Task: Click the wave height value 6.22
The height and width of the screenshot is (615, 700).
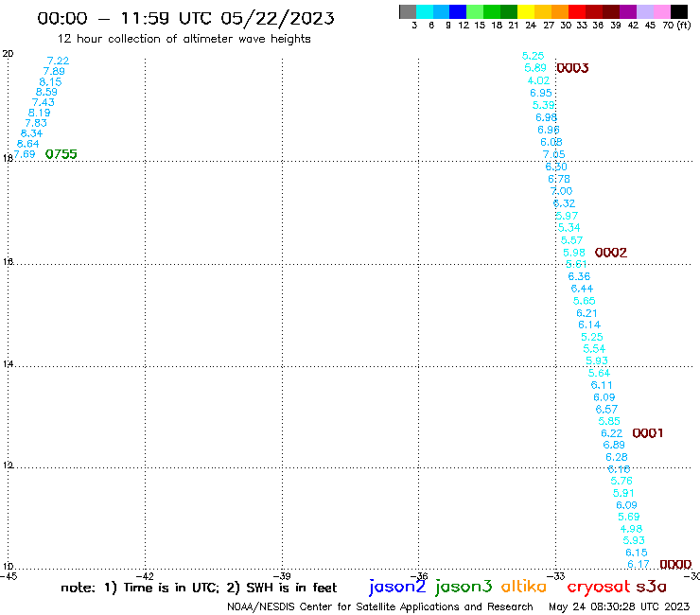Action: click(x=612, y=433)
